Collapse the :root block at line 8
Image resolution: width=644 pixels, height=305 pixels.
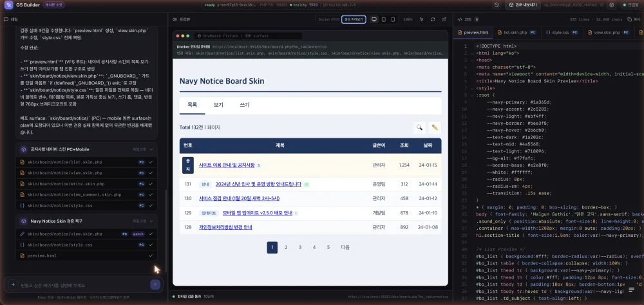(x=472, y=95)
